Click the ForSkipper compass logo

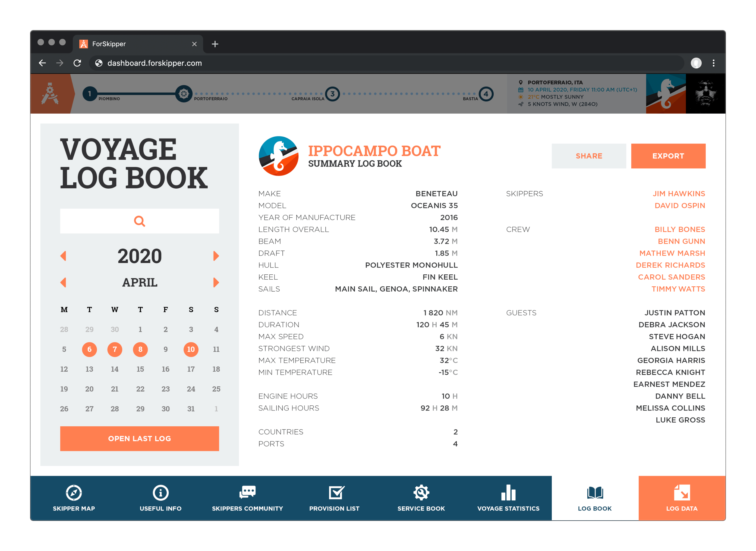pyautogui.click(x=50, y=94)
